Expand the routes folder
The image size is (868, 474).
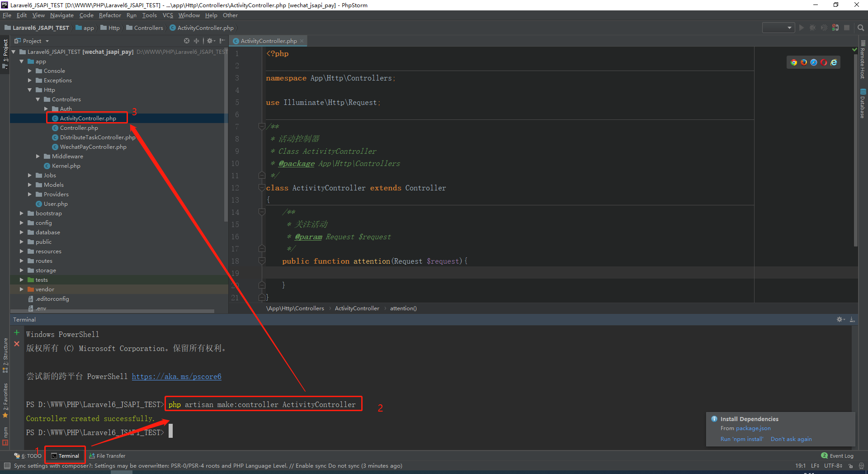click(x=21, y=261)
